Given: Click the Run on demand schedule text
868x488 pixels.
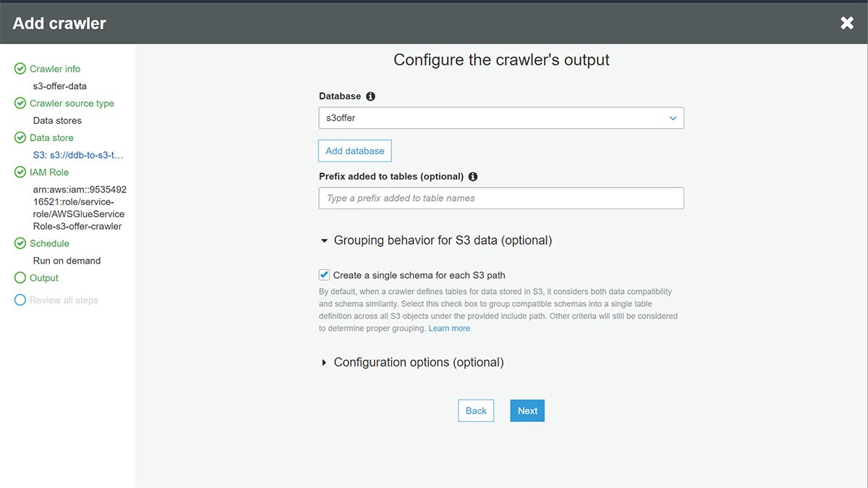Looking at the screenshot, I should [x=67, y=261].
